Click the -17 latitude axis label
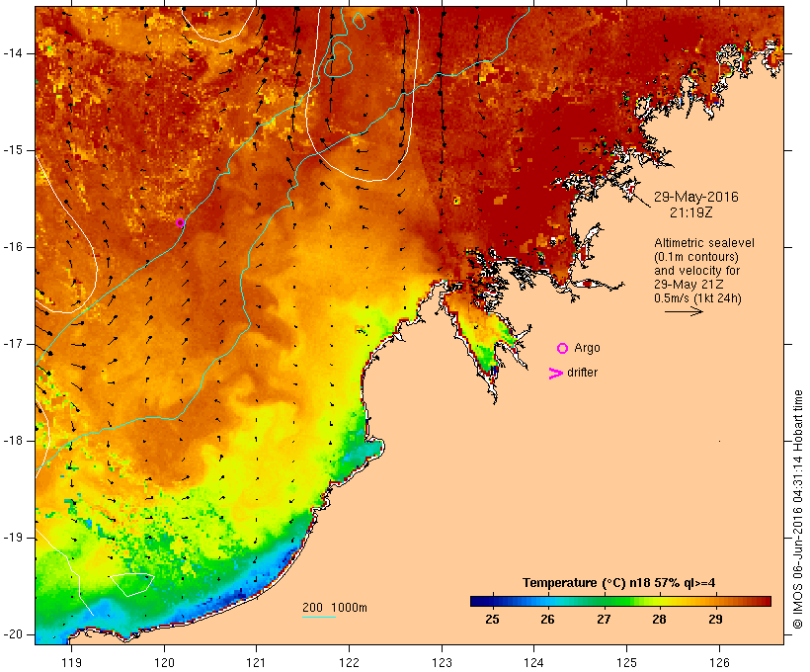Image resolution: width=810 pixels, height=672 pixels. click(13, 344)
